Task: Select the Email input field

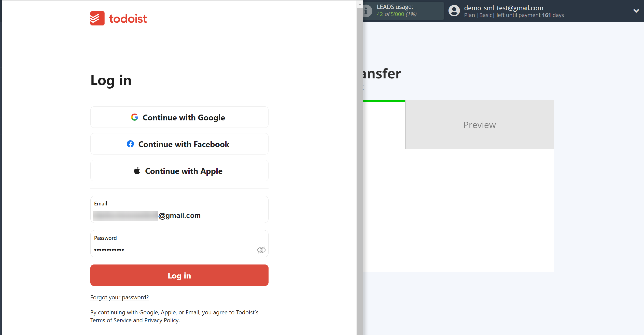Action: pos(179,215)
